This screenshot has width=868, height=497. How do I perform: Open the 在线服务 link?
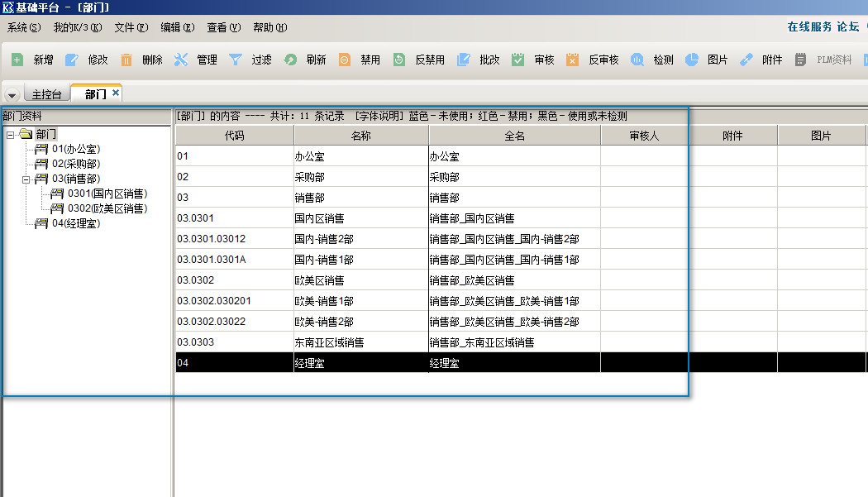pos(809,26)
